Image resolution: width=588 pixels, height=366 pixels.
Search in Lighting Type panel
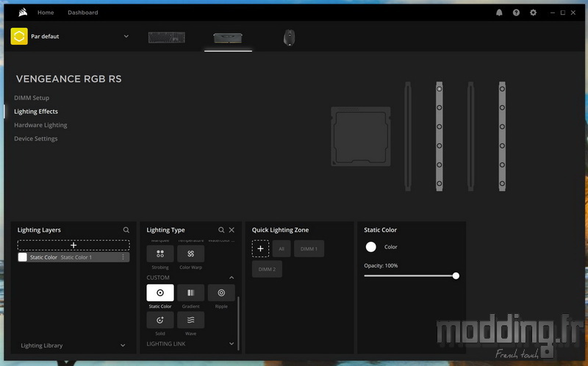[x=221, y=230]
